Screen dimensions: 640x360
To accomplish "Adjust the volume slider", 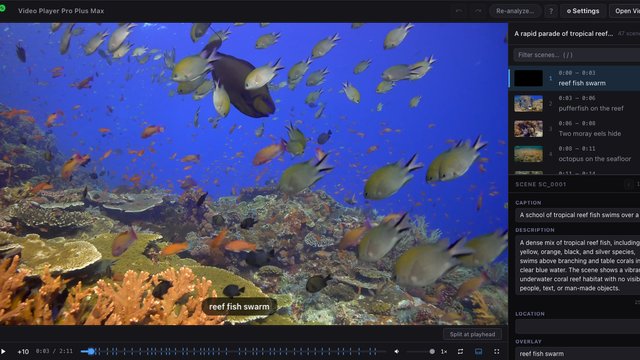I will pyautogui.click(x=420, y=351).
